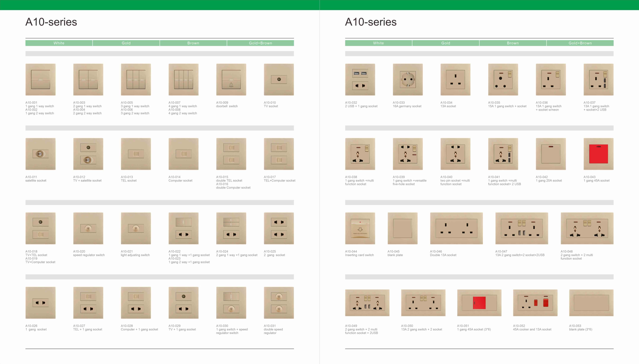The height and width of the screenshot is (364, 639).
Task: Open the A10-005 3 gang switch picture
Action: pyautogui.click(x=136, y=79)
